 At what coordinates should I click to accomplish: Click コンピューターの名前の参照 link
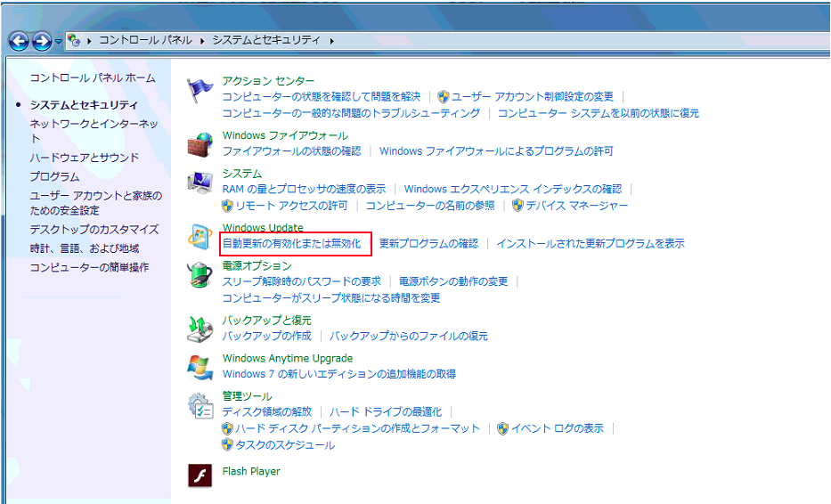[x=430, y=206]
